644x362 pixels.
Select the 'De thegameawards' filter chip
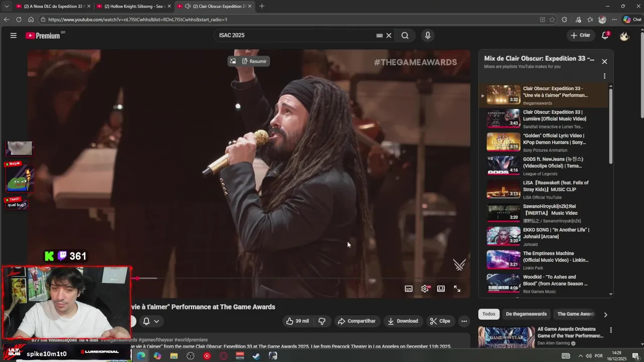pos(526,314)
